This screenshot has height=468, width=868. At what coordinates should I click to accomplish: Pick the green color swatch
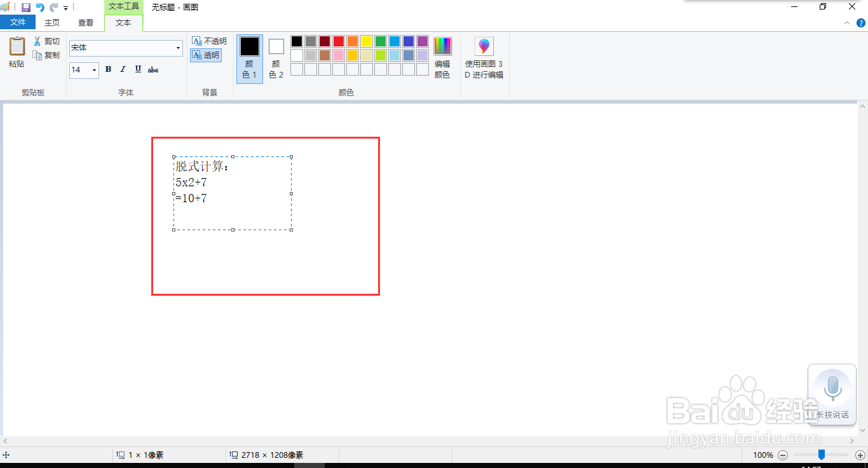point(381,41)
